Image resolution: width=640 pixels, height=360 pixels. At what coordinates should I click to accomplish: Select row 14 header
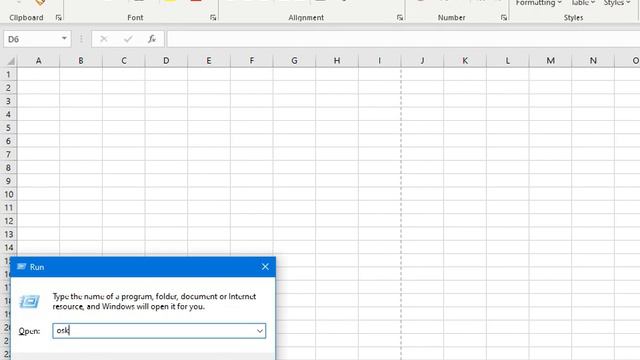tap(8, 248)
